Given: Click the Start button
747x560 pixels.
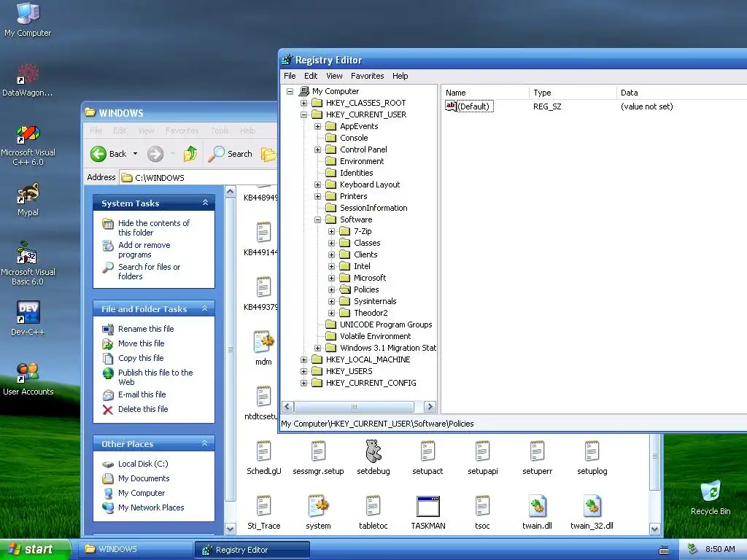Looking at the screenshot, I should pos(34,549).
